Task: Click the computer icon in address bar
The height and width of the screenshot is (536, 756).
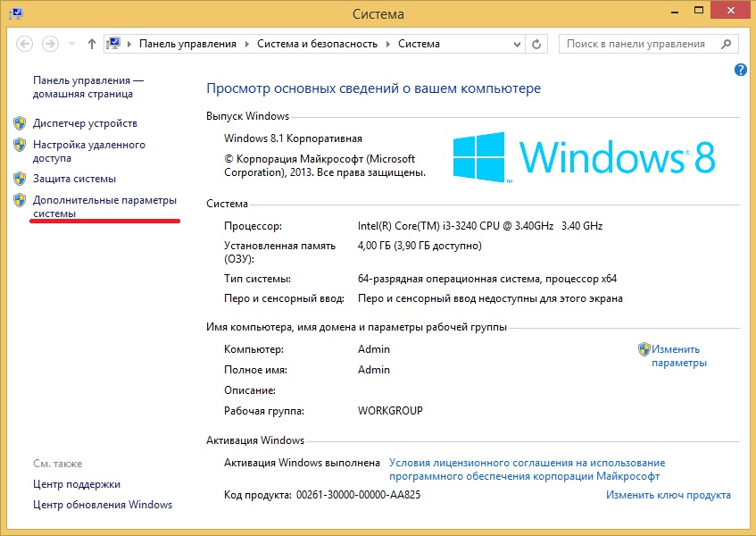Action: point(114,44)
